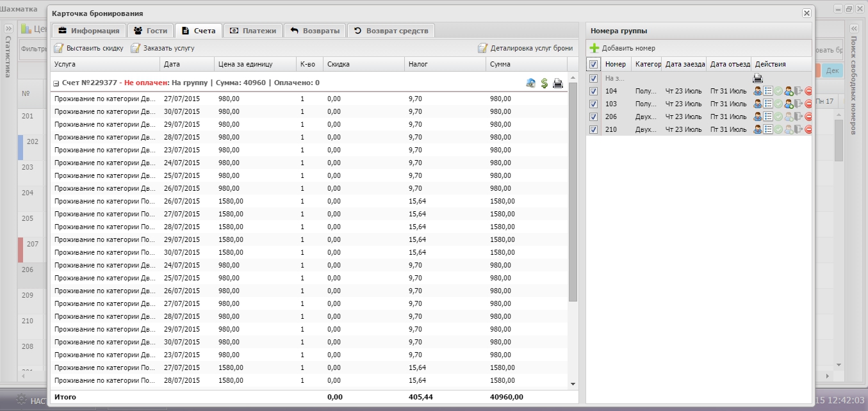This screenshot has height=411, width=868.
Task: Click the Дата отъезда cell for room 210
Action: coord(729,129)
